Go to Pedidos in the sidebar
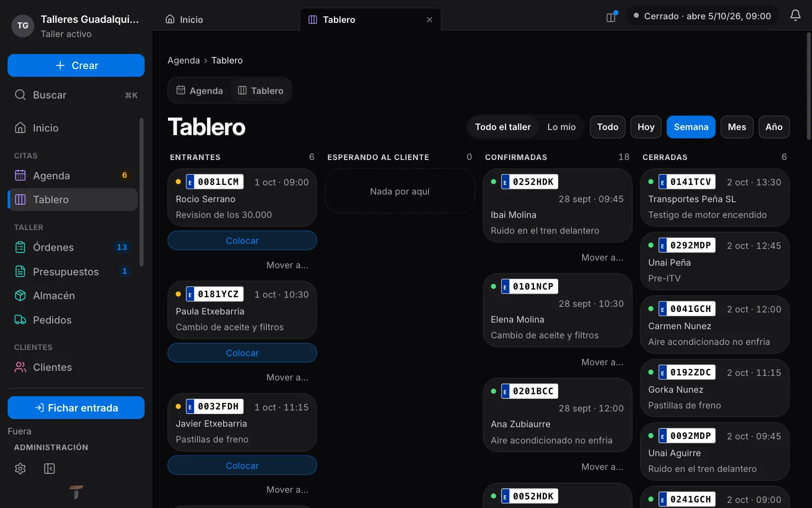812x508 pixels. pyautogui.click(x=73, y=320)
